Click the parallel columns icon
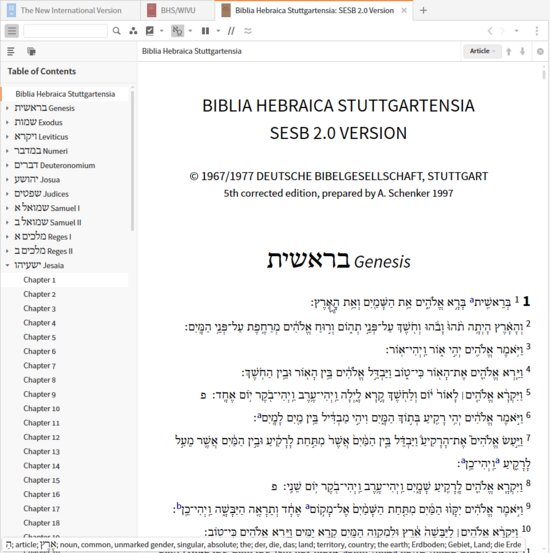 pos(205,31)
